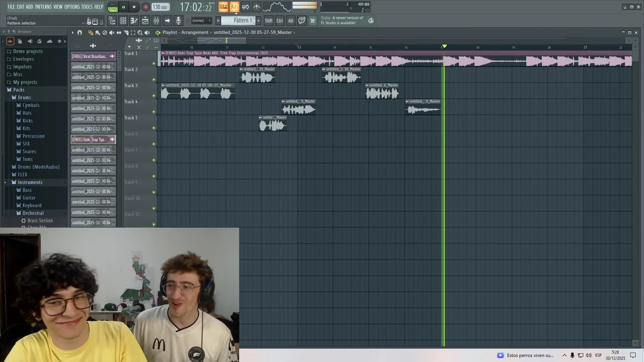Screen dimensions: 644x362
Task: Open the Kicks folder
Action: (x=27, y=121)
